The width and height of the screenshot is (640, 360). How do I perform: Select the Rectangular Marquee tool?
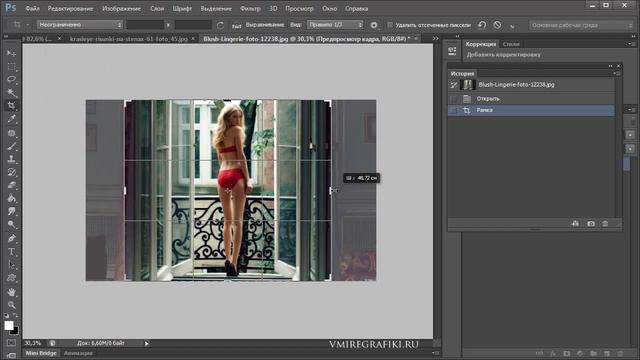(x=11, y=67)
